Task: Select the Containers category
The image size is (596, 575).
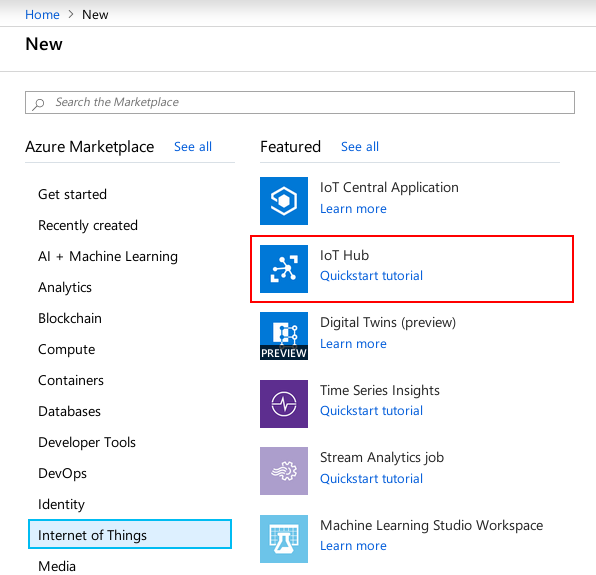Action: coord(71,380)
